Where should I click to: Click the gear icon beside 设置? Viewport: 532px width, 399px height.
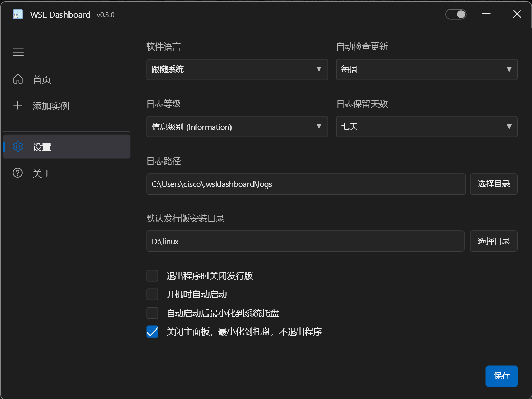(18, 147)
